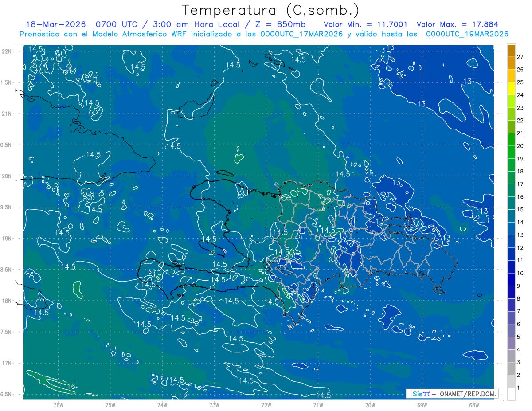The image size is (532, 411).
Task: Click the "19N" latitude axis label
Action: click(x=7, y=238)
